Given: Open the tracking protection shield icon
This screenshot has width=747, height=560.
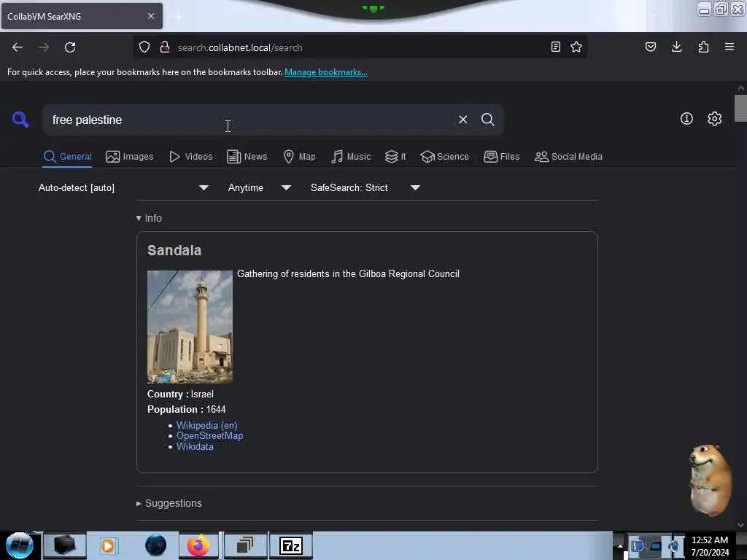Looking at the screenshot, I should [144, 47].
